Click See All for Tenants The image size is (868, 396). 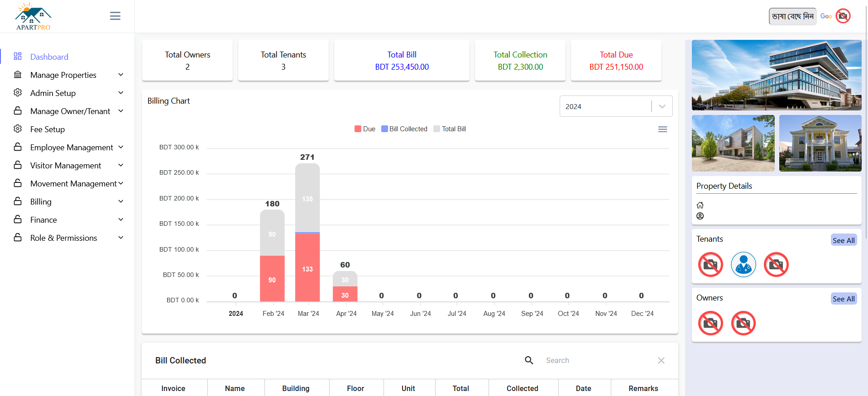pos(844,240)
